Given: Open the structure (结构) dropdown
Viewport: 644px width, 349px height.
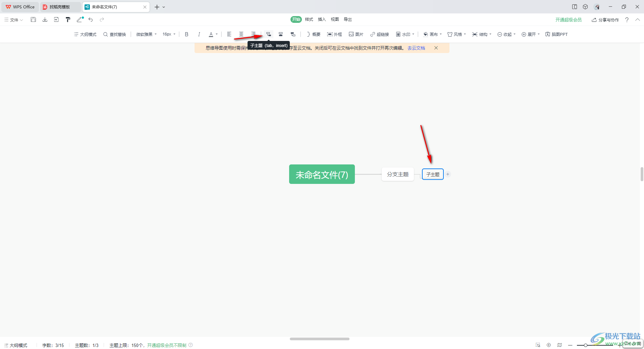Looking at the screenshot, I should pyautogui.click(x=482, y=34).
